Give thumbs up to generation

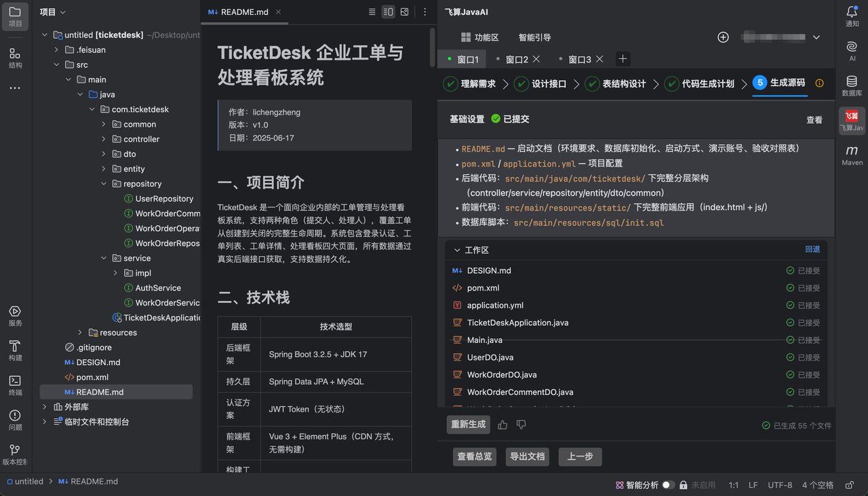[502, 425]
